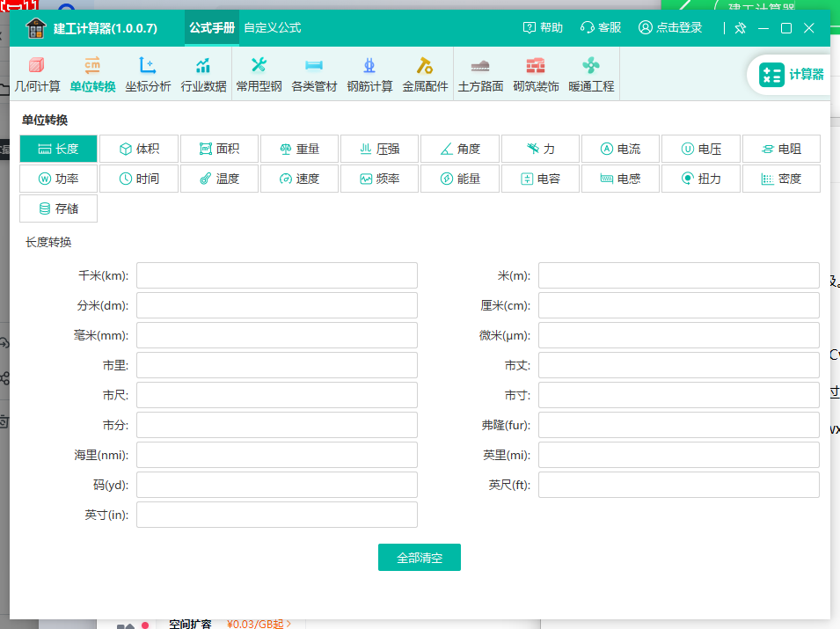840x629 pixels.
Task: Click the 英尺(ft) input field
Action: coord(678,485)
